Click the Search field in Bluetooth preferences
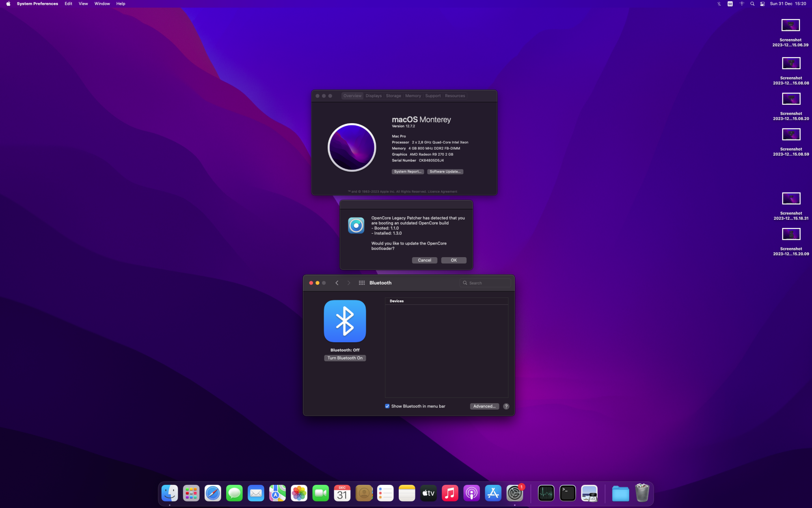The image size is (812, 508). (x=485, y=282)
